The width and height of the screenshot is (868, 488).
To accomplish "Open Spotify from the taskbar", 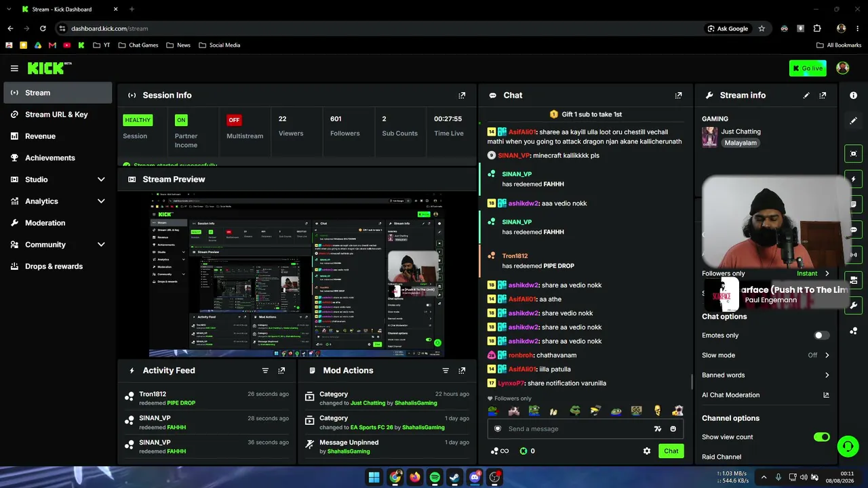I will [x=435, y=477].
